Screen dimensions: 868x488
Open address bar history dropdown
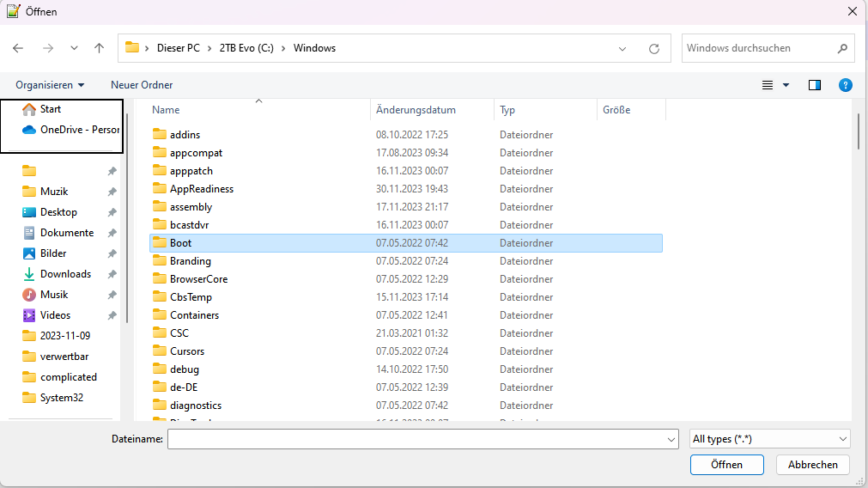[622, 49]
